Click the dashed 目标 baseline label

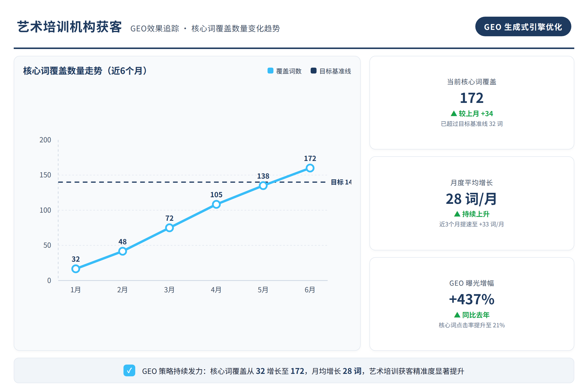[341, 182]
